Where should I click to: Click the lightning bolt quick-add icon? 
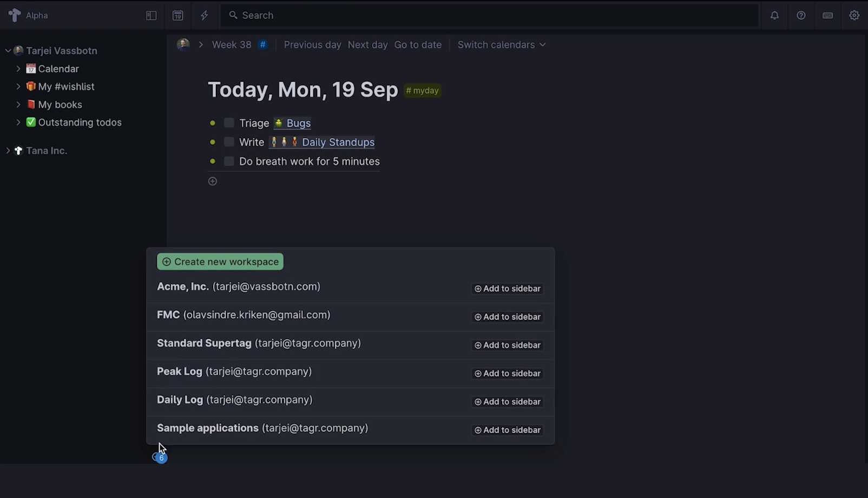204,16
